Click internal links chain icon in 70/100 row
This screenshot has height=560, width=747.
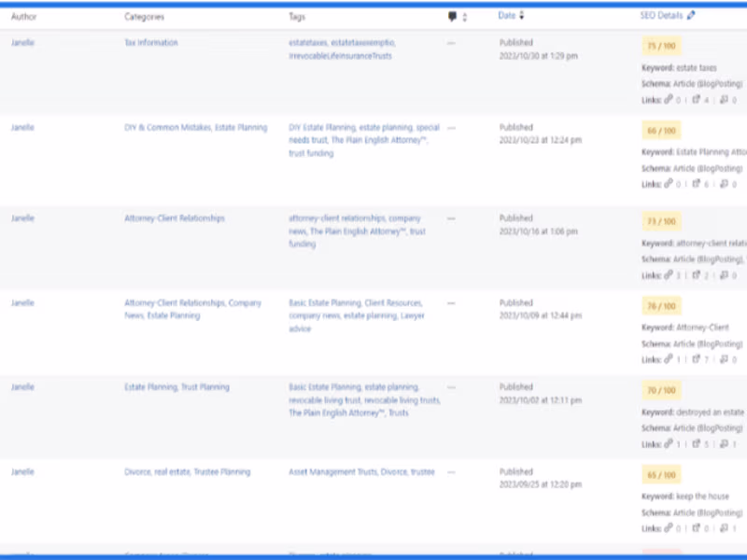(x=669, y=444)
